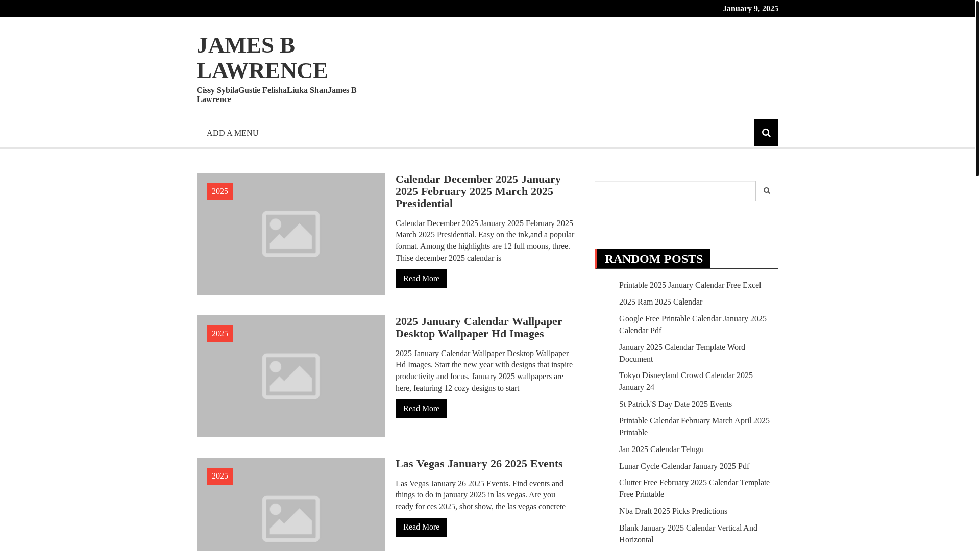Open Printable 2025 January Calendar Free Excel
980x551 pixels.
[x=690, y=285]
